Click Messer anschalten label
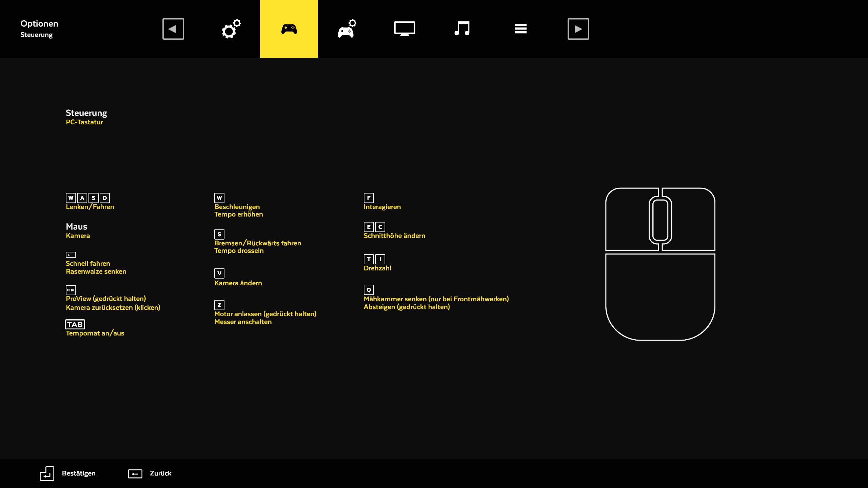Screen dimensions: 868x488 point(243,322)
